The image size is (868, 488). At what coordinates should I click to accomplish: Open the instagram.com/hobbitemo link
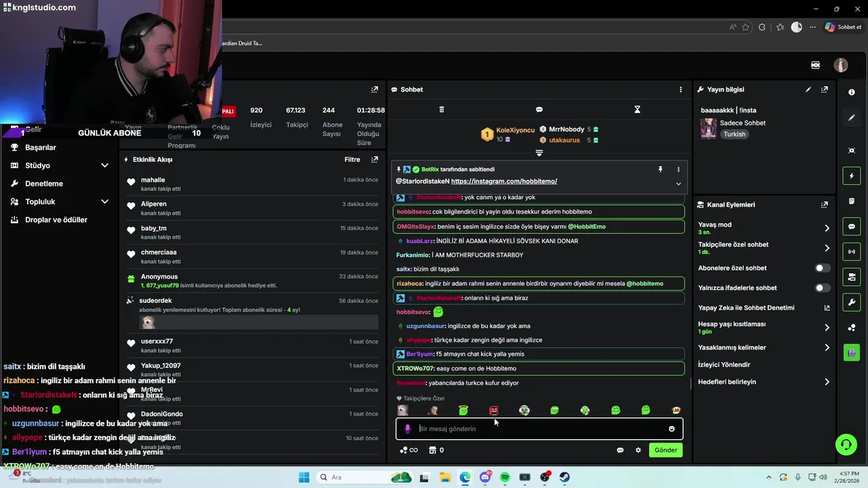(504, 182)
